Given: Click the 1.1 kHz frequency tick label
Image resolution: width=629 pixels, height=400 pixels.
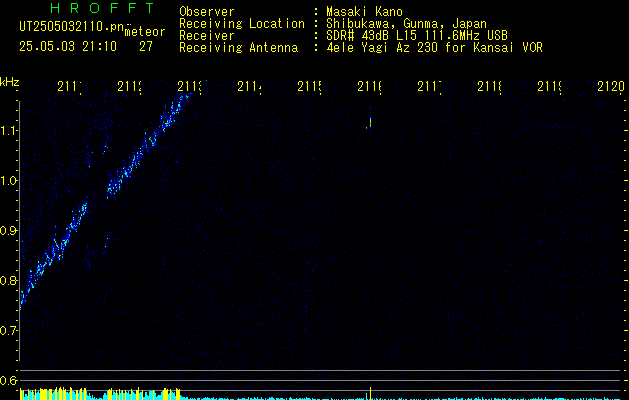Looking at the screenshot, I should (8, 131).
